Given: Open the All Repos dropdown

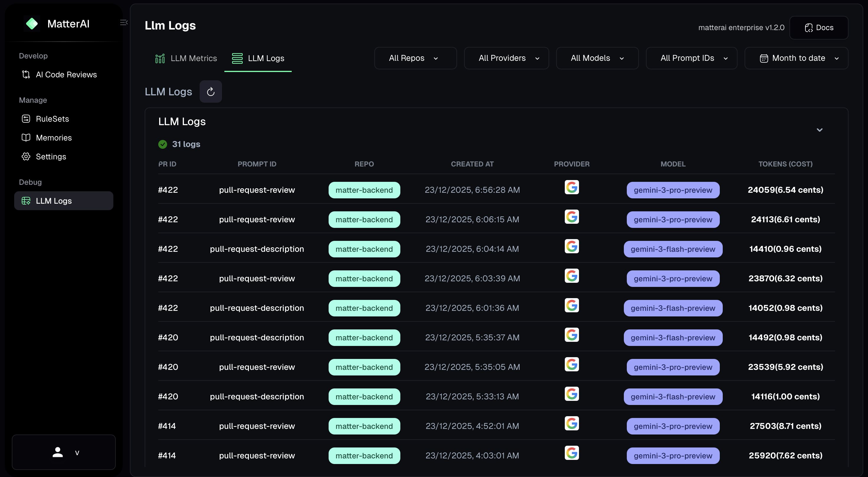Looking at the screenshot, I should click(x=415, y=58).
